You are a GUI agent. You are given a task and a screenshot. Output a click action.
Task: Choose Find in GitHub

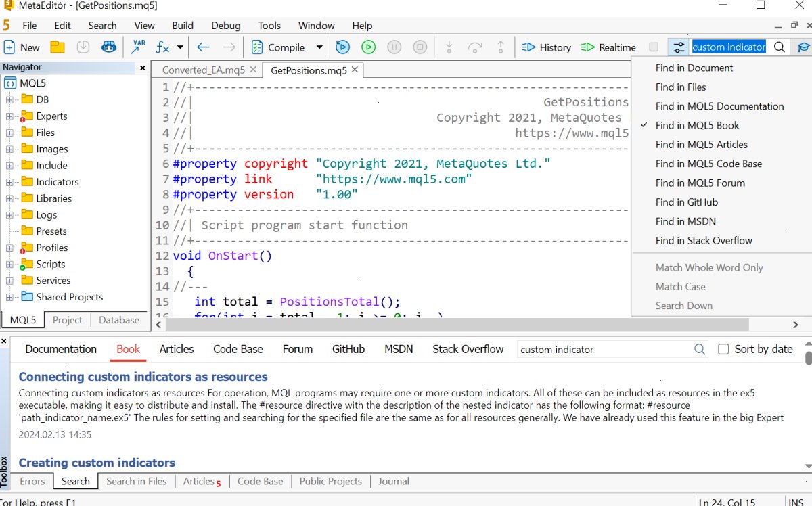pyautogui.click(x=686, y=202)
